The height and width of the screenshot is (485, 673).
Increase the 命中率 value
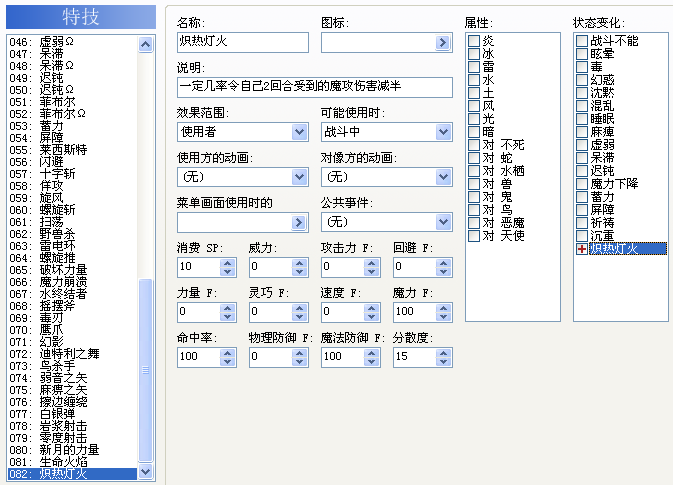point(227,353)
